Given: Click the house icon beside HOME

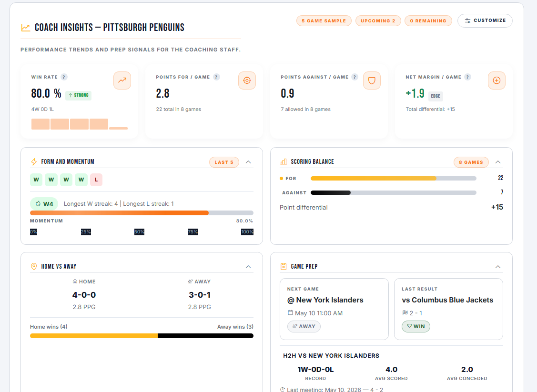Looking at the screenshot, I should (x=75, y=281).
